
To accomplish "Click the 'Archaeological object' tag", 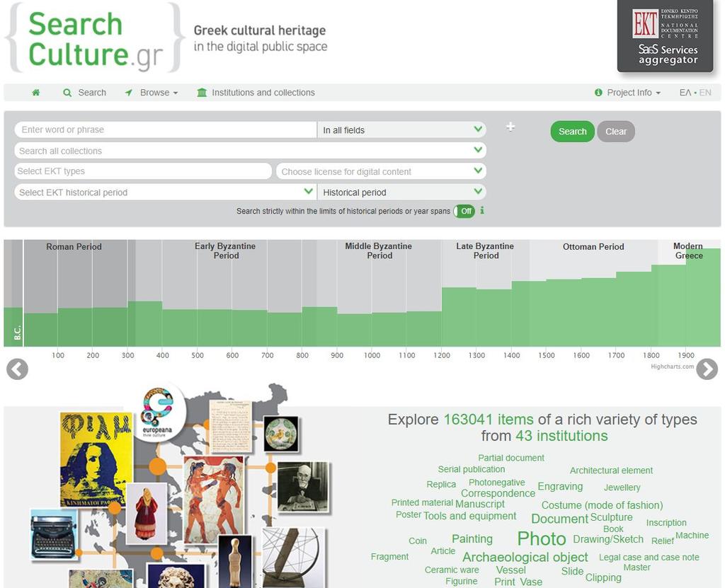I will 525,557.
